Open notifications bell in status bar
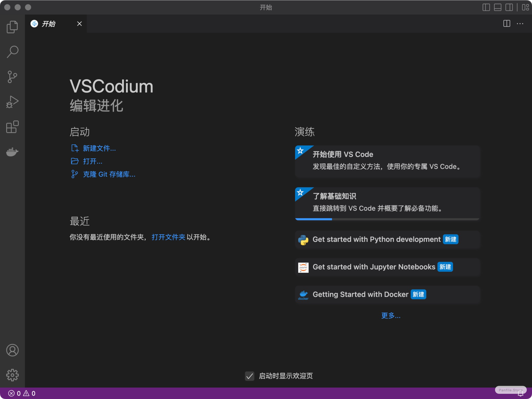The width and height of the screenshot is (532, 399). pos(521,393)
